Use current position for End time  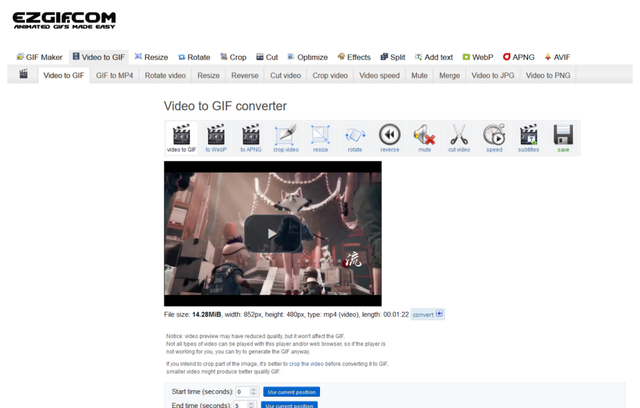click(289, 405)
